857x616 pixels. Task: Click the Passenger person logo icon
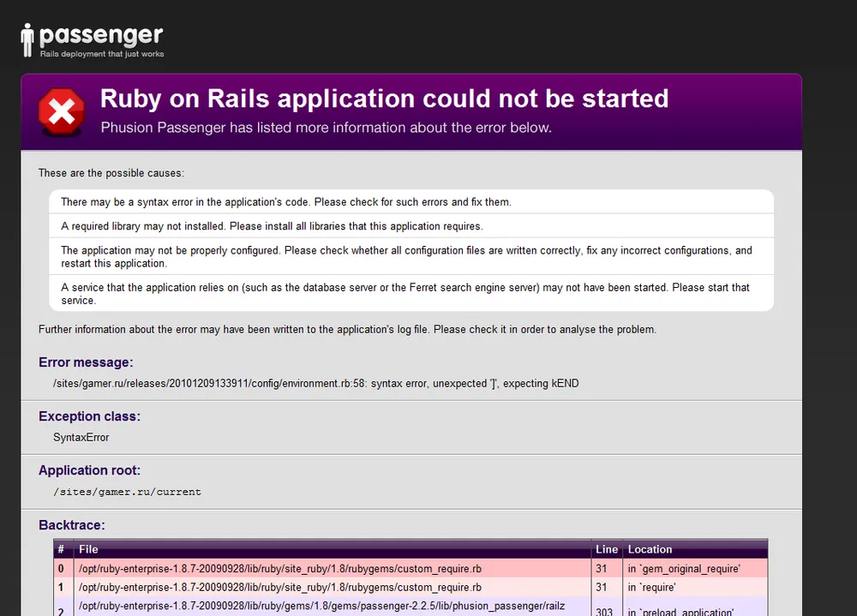coord(27,40)
